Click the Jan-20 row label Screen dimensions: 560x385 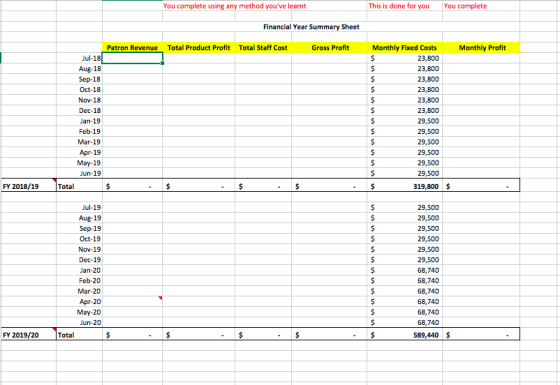point(90,270)
